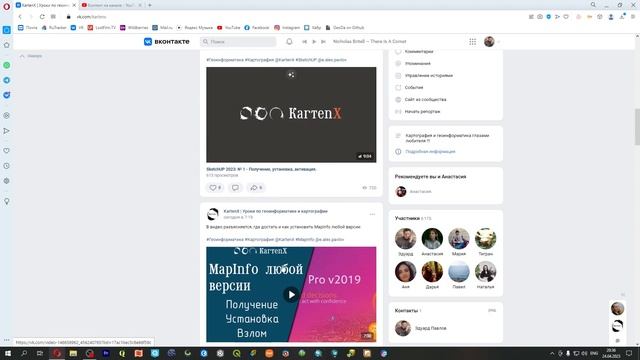This screenshot has height=360, width=640.
Task: Open member Дарья's avatar
Action: (x=432, y=271)
